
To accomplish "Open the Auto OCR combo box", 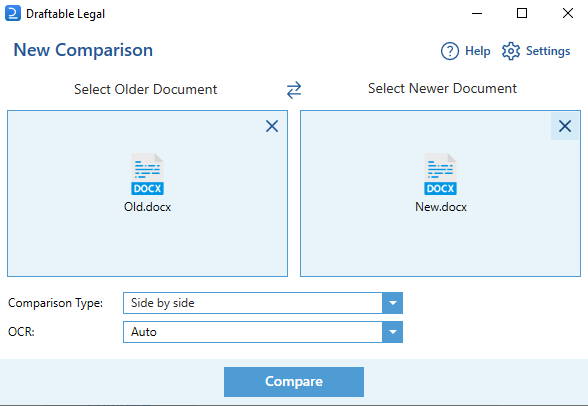I will [x=263, y=332].
